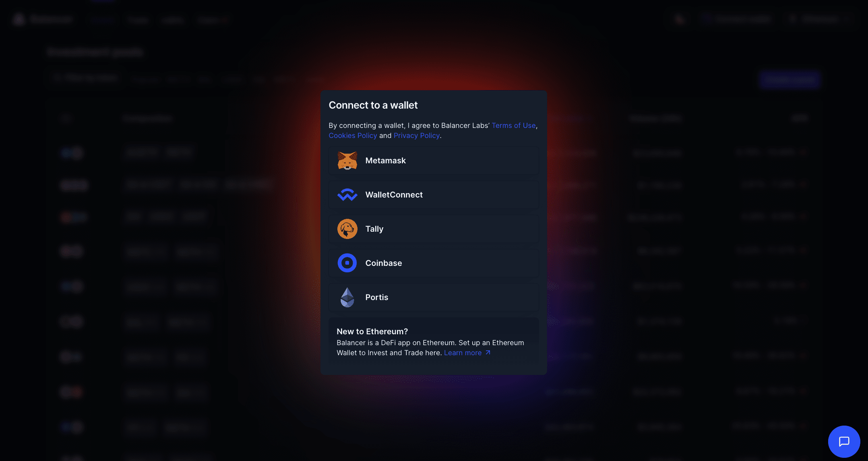The height and width of the screenshot is (461, 868).
Task: Click the WalletConnect wave logo icon
Action: tap(347, 195)
